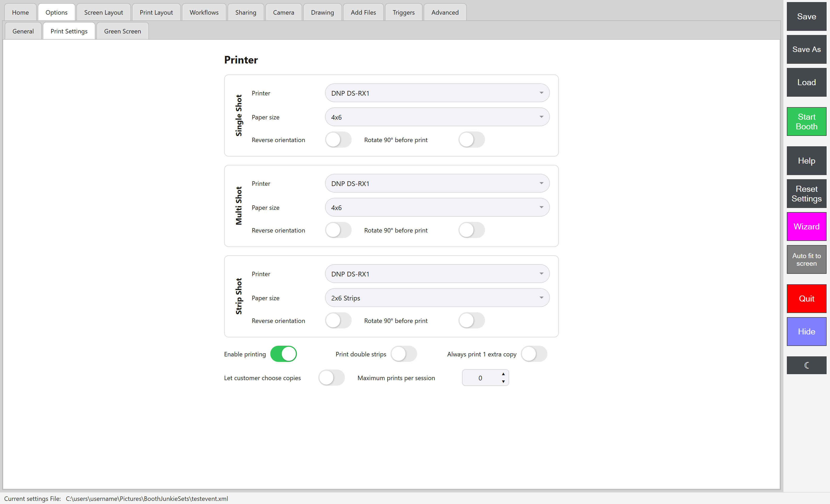Open the Screen Layout tab
This screenshot has height=504, width=830.
click(x=103, y=12)
